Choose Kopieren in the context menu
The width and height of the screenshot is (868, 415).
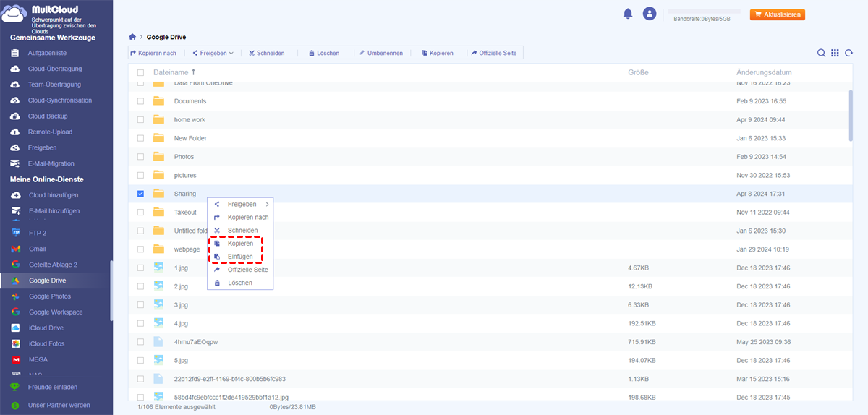(240, 244)
